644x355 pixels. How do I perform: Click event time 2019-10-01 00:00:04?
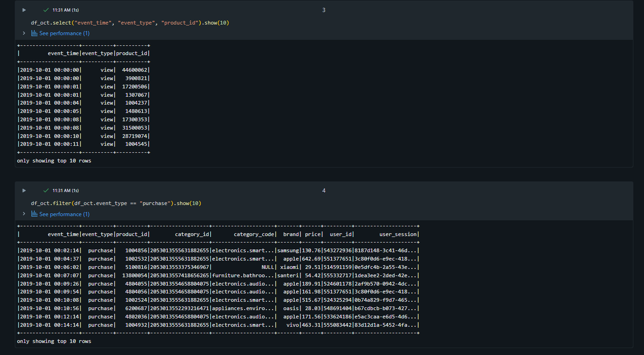(50, 103)
